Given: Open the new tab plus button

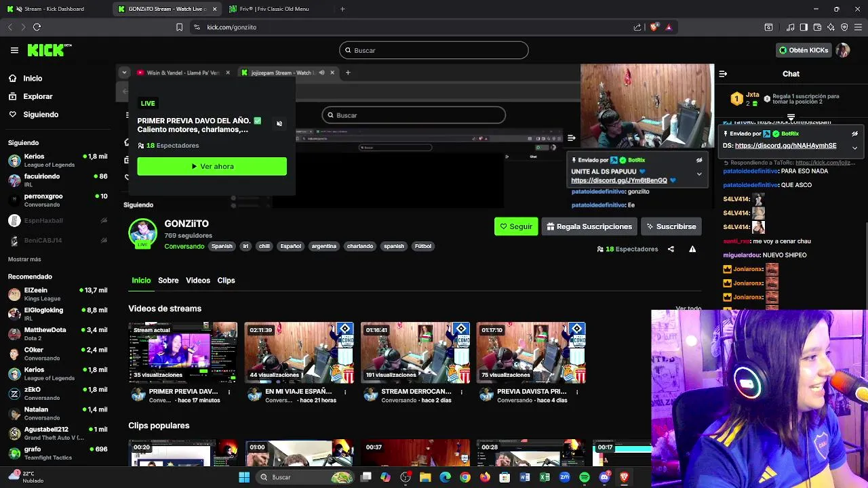Looking at the screenshot, I should 342,9.
